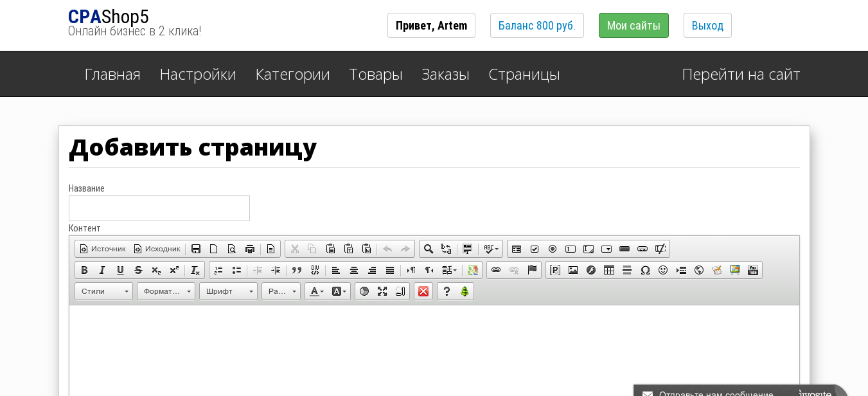The width and height of the screenshot is (868, 396).
Task: Click the red X toolbar icon
Action: click(423, 291)
